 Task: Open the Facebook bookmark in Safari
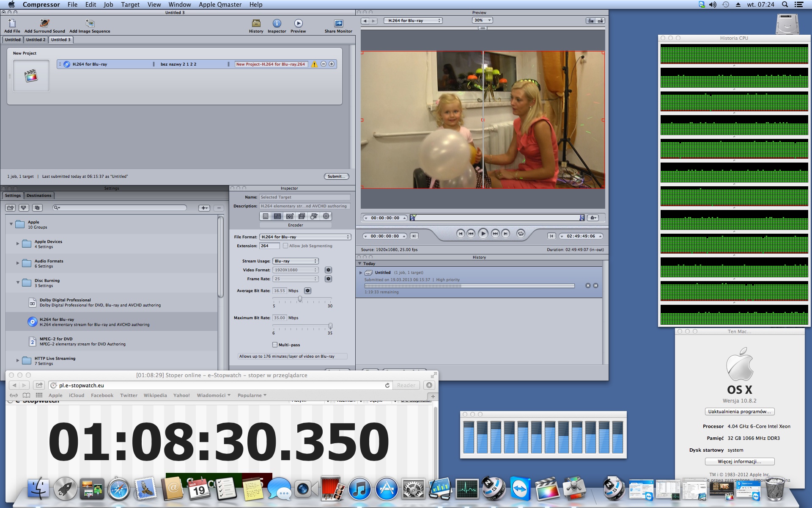point(102,395)
